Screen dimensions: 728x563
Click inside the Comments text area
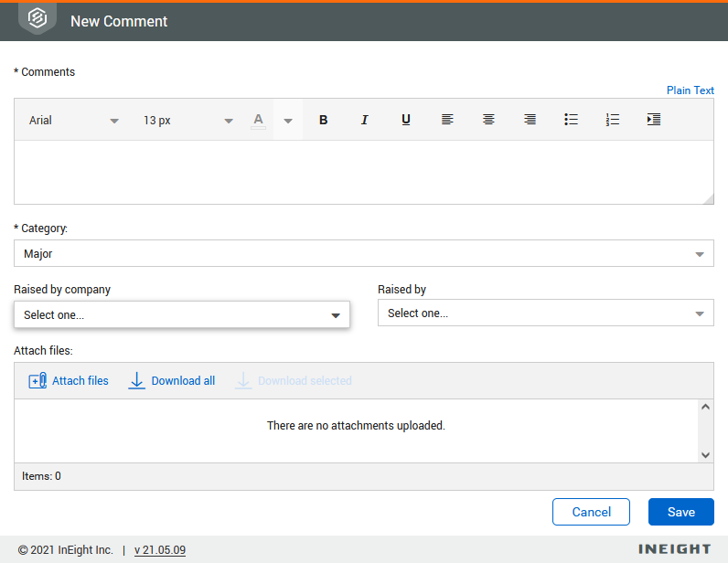pos(363,172)
